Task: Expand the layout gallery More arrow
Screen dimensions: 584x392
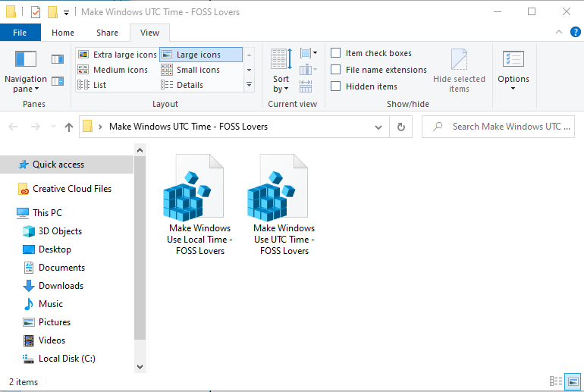Action: (x=250, y=85)
